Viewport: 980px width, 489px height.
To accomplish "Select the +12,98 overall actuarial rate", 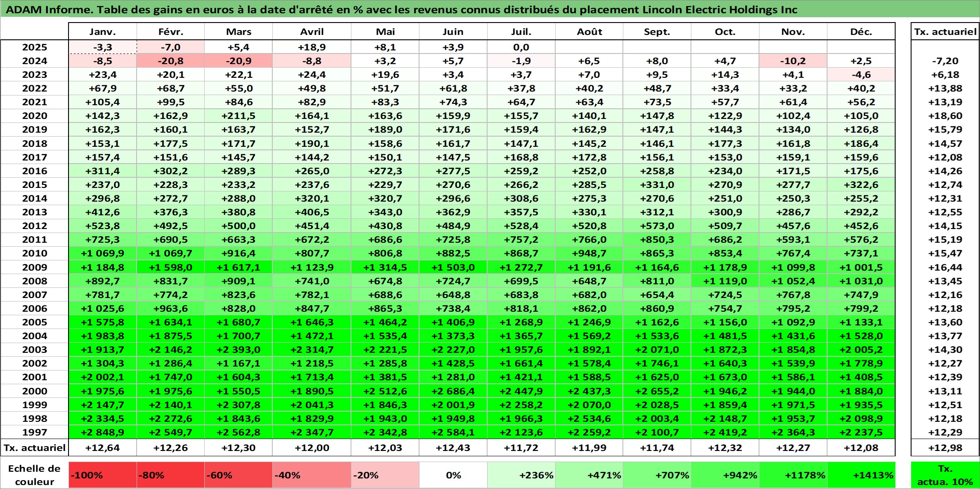I will pyautogui.click(x=945, y=448).
